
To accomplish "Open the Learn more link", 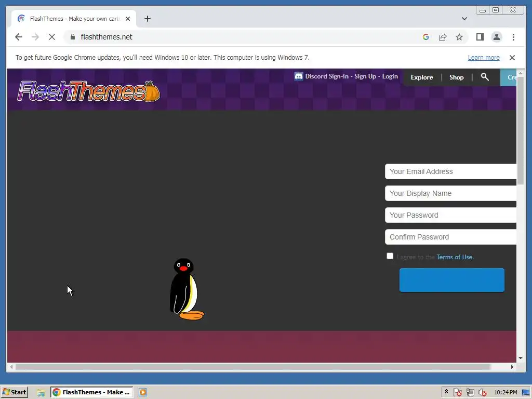I will (484, 58).
